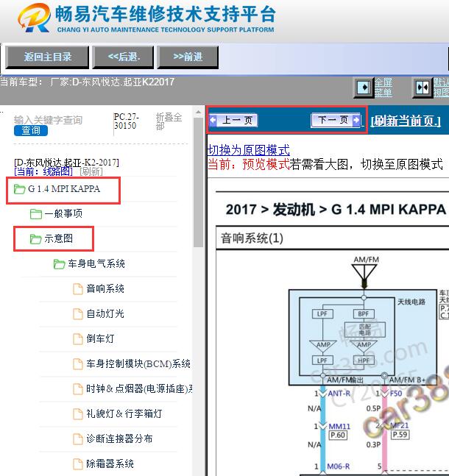
Task: Click the 示意图 folder icon
Action: click(36, 239)
